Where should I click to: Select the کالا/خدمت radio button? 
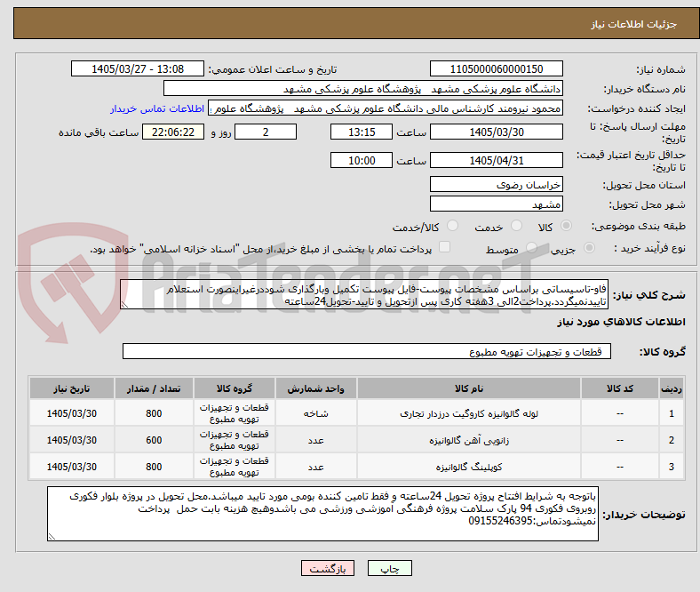click(x=453, y=226)
